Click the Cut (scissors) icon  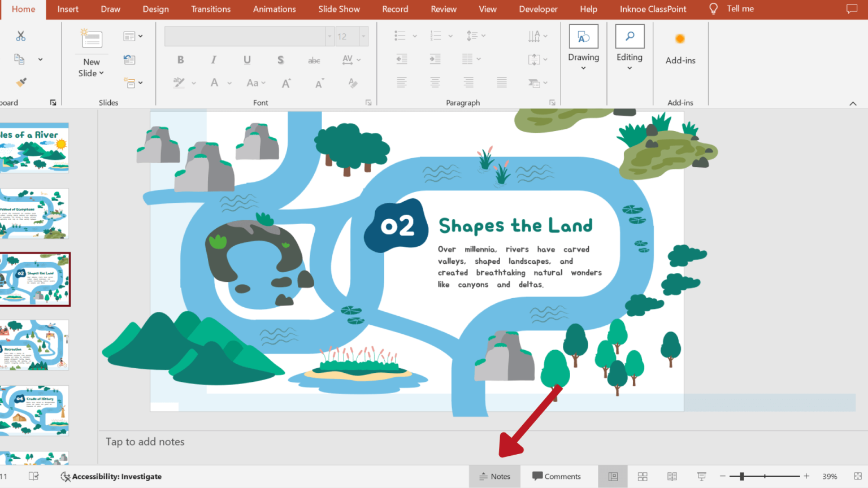pyautogui.click(x=20, y=36)
